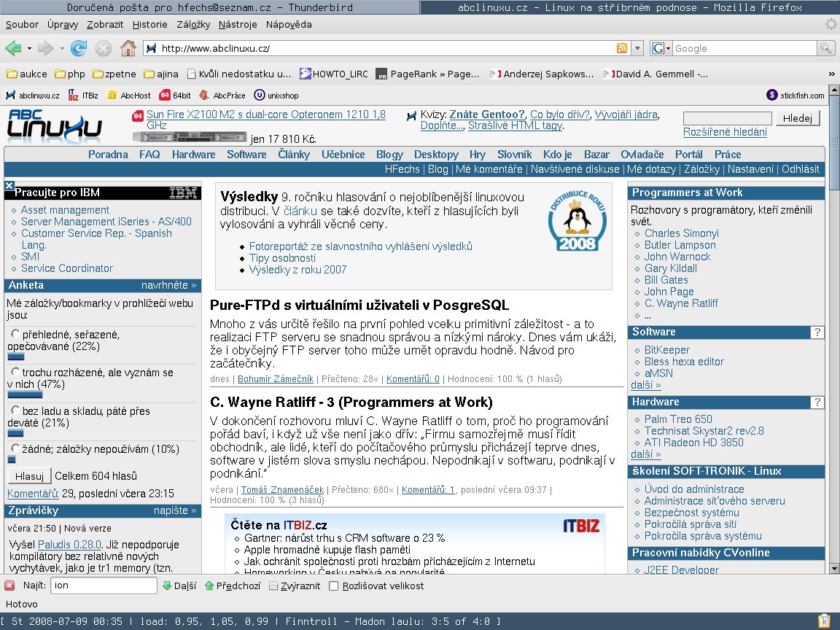This screenshot has height=630, width=840.
Task: Open the AbcPráce site bookmark
Action: point(222,96)
